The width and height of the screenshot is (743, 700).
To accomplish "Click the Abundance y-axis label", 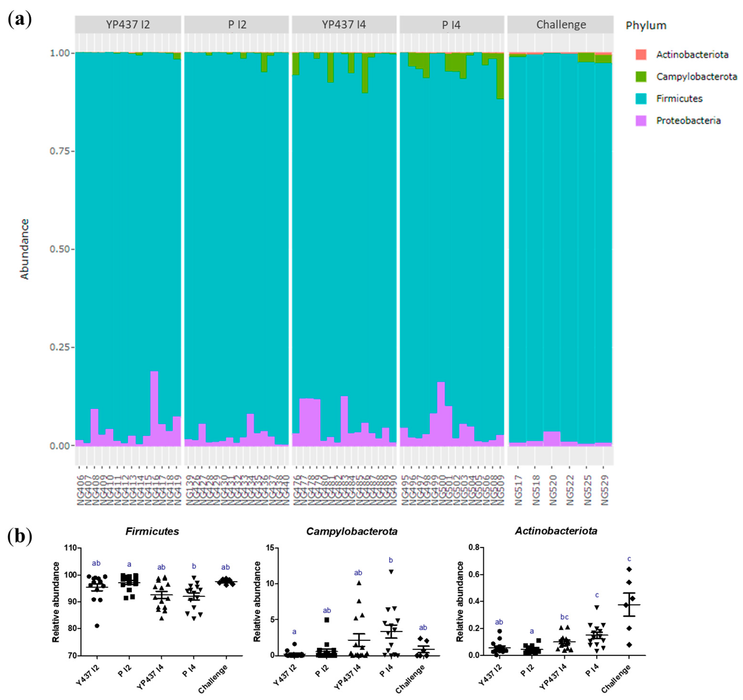I will pyautogui.click(x=24, y=249).
